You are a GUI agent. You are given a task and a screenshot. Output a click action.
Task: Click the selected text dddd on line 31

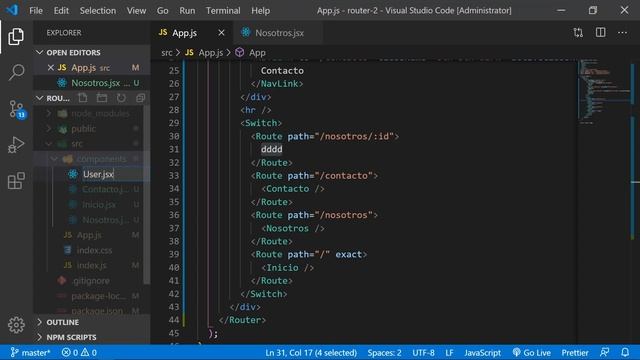(x=271, y=149)
